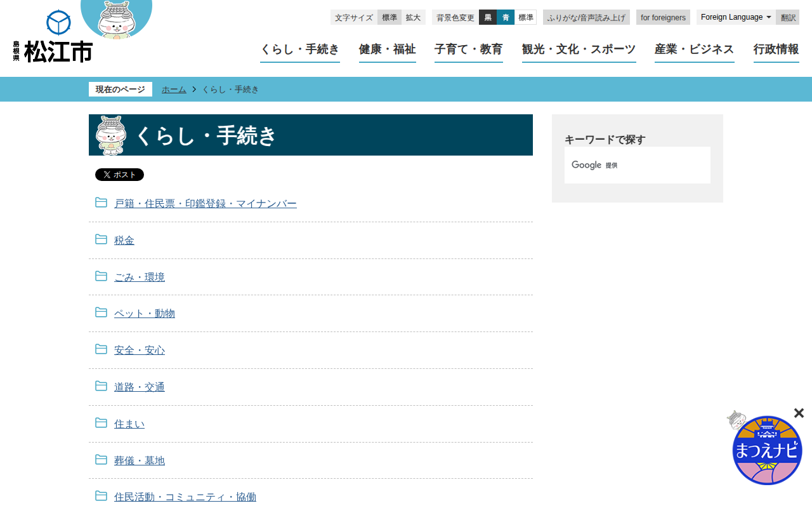Open the 税金 link

[x=124, y=240]
